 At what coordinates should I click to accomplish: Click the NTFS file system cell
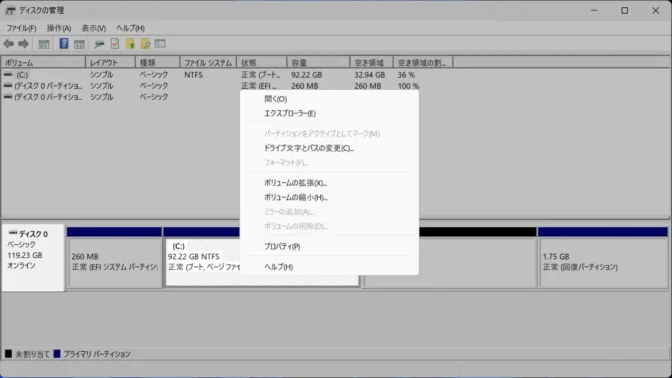click(x=193, y=75)
